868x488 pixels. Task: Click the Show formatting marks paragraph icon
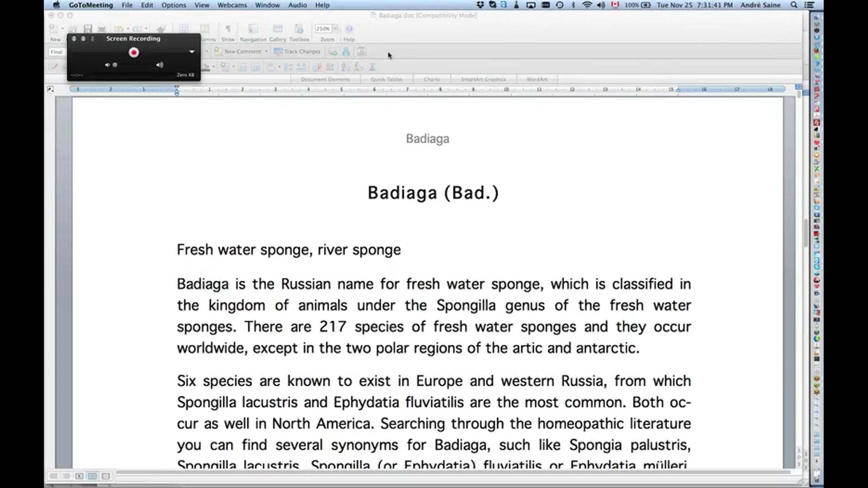228,29
